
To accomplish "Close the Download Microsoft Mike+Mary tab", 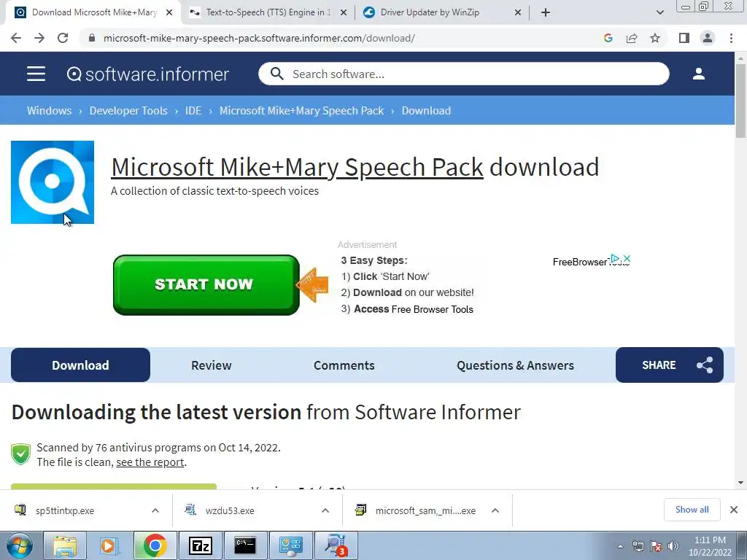I will (x=169, y=12).
